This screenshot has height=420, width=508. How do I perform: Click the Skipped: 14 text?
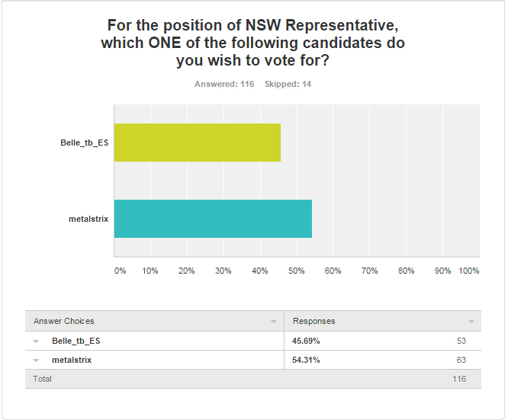288,84
